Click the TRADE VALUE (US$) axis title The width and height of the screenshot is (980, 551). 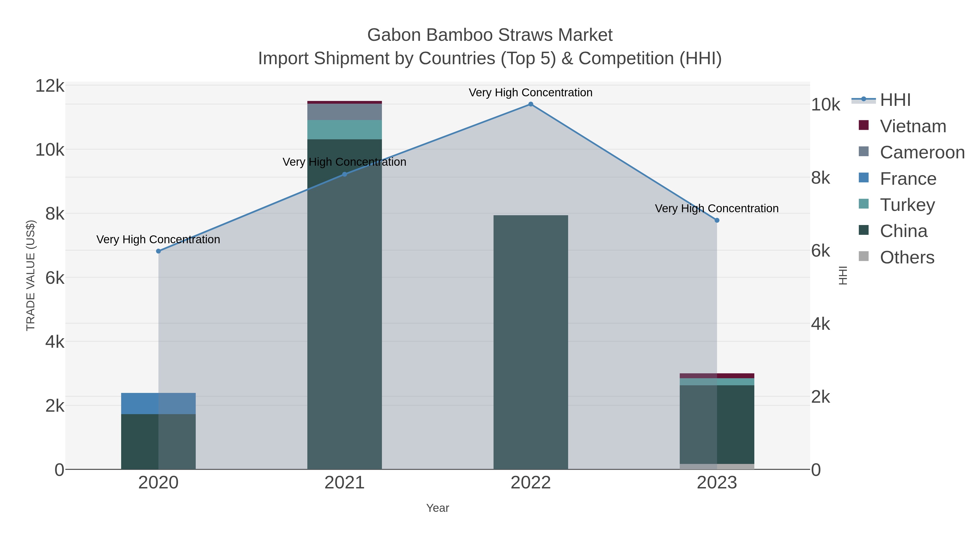click(30, 275)
